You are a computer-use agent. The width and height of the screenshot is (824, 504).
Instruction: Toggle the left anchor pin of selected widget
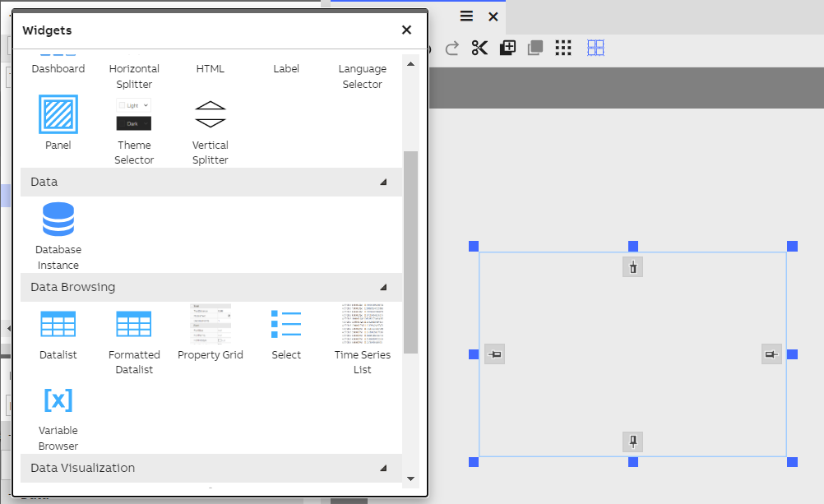(x=494, y=354)
